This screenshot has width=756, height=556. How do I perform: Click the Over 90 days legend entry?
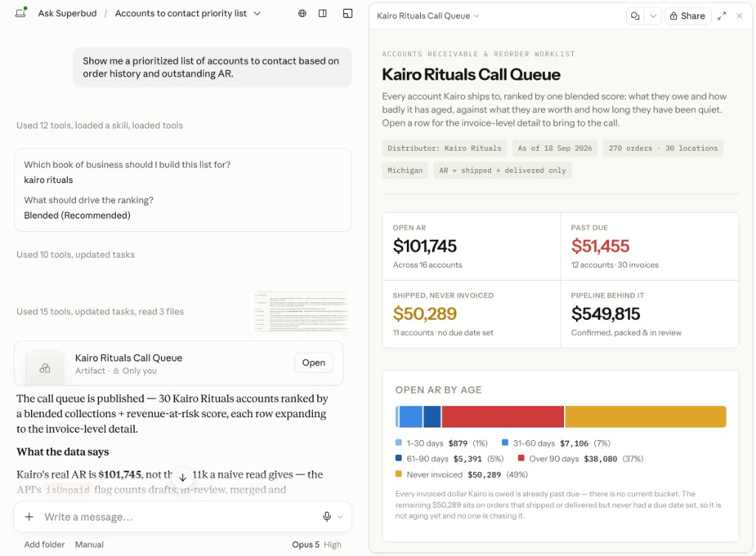pos(580,459)
